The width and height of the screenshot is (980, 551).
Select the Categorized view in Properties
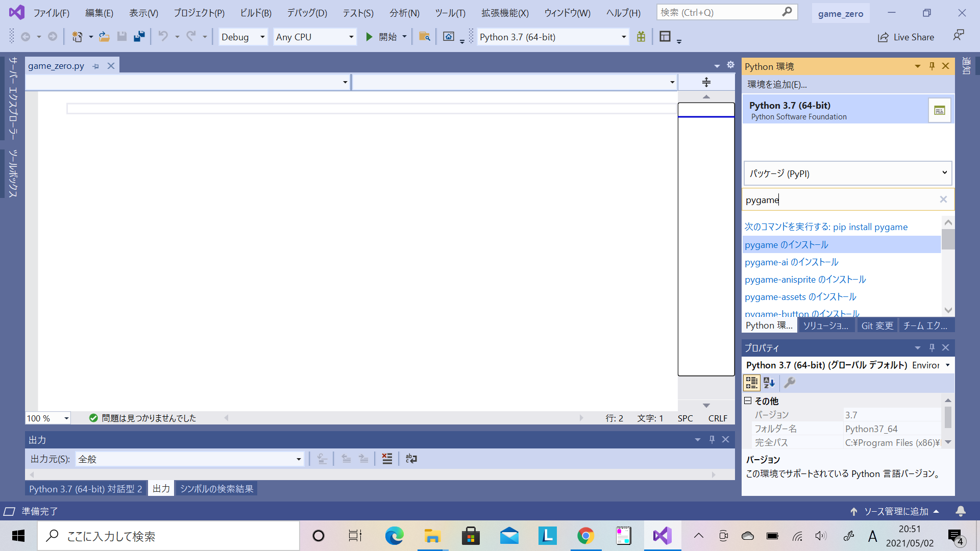point(751,383)
